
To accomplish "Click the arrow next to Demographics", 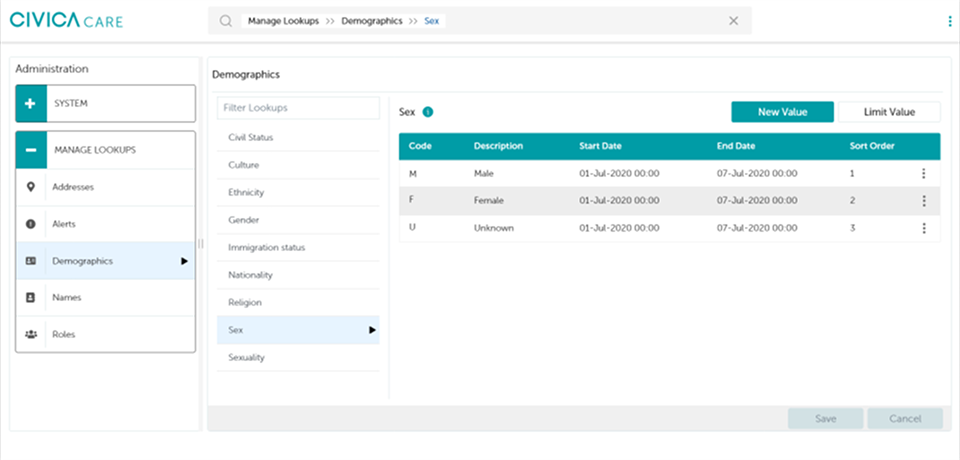I will pos(184,261).
